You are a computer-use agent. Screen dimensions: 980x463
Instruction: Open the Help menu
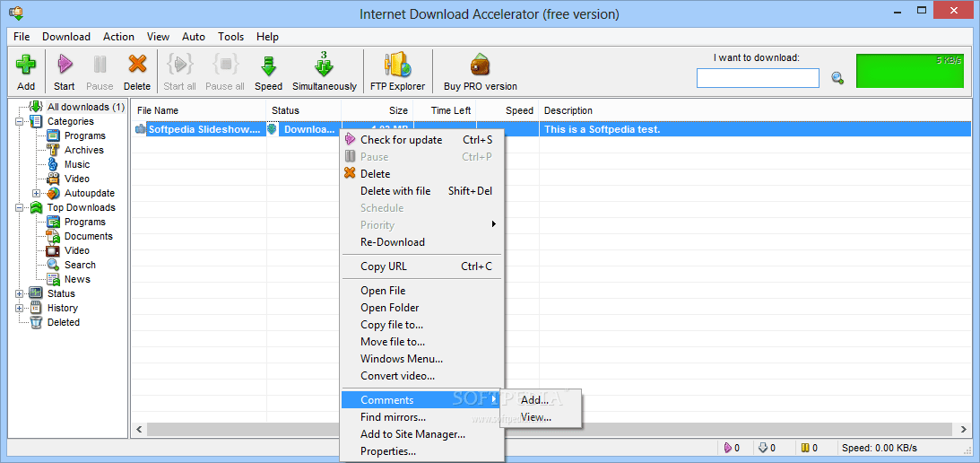click(267, 36)
